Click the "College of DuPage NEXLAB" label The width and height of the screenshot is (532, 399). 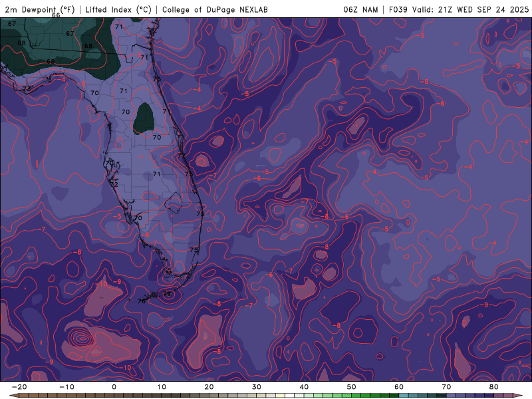tap(215, 9)
